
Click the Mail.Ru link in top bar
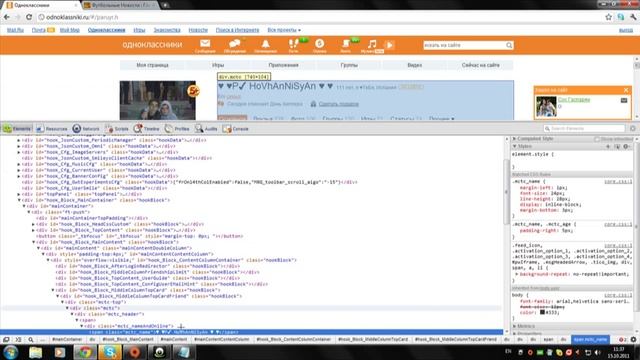point(16,30)
